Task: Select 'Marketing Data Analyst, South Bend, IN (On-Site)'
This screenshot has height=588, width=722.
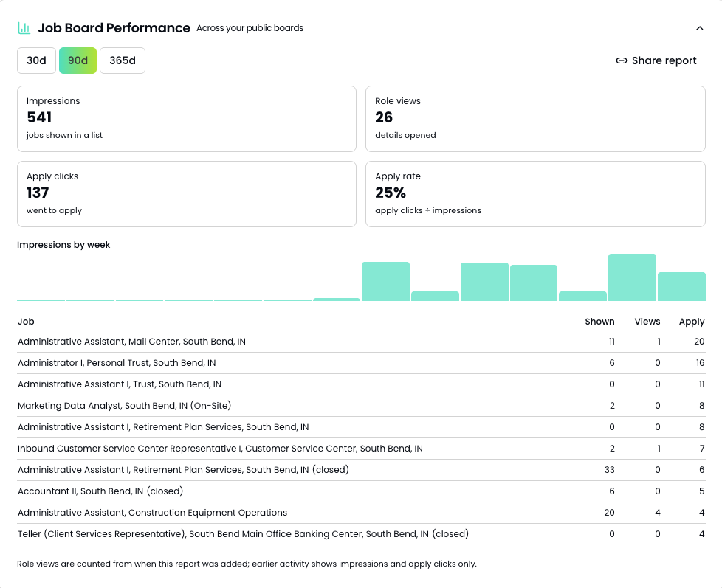Action: (x=361, y=406)
